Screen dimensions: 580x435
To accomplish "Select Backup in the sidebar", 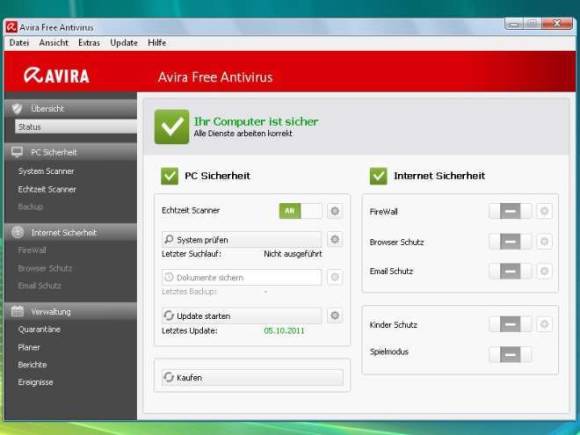I will pyautogui.click(x=30, y=206).
